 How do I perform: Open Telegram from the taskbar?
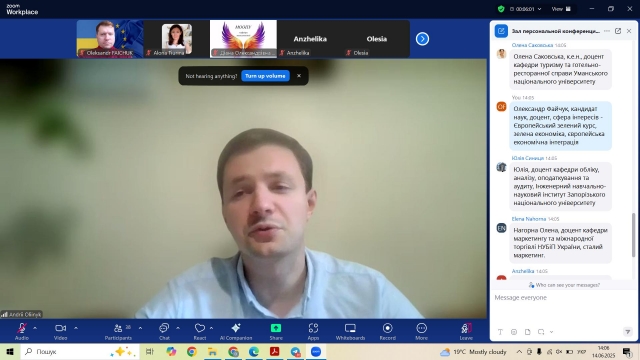click(x=296, y=351)
